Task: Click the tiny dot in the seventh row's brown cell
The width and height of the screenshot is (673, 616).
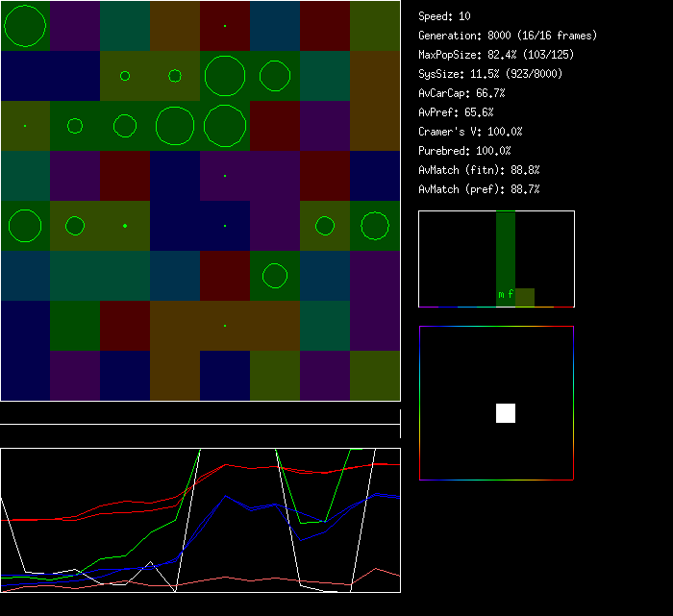Action: [x=225, y=326]
